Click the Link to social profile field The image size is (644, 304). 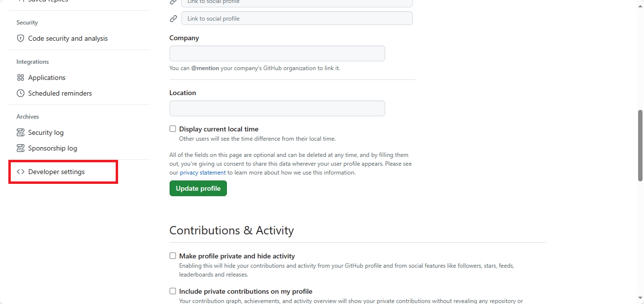point(297,19)
